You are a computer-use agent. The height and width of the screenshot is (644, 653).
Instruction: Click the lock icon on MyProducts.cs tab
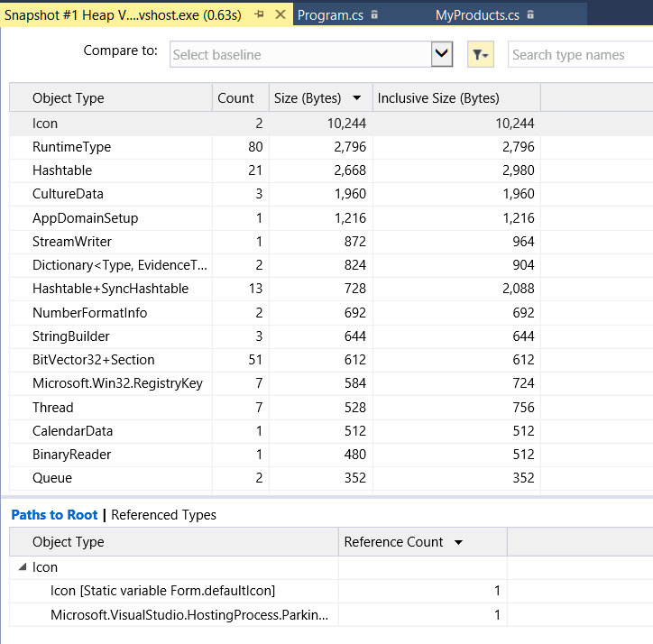pos(530,15)
